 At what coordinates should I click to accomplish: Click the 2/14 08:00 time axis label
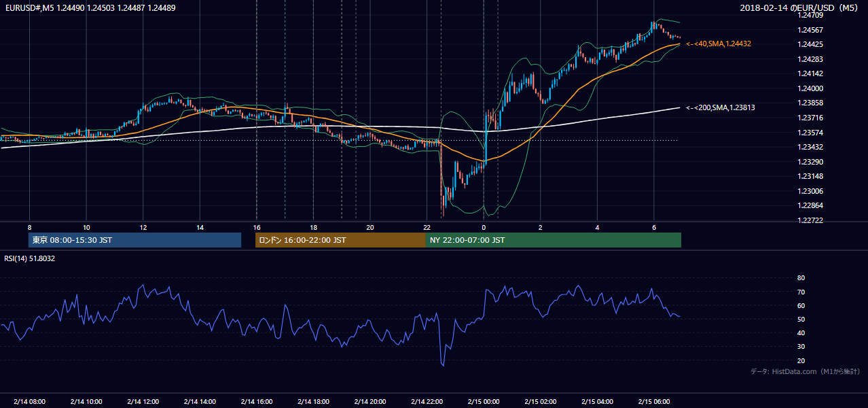(x=29, y=402)
